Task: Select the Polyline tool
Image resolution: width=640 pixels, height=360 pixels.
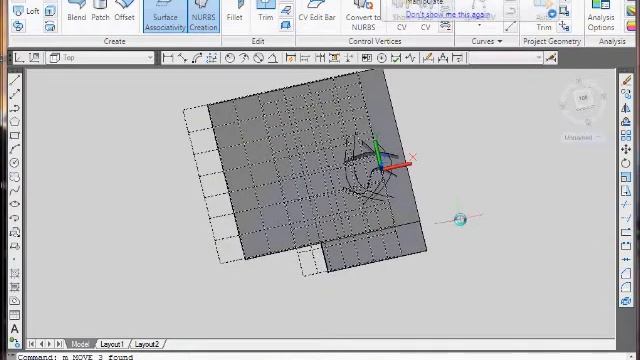Action: (x=15, y=108)
